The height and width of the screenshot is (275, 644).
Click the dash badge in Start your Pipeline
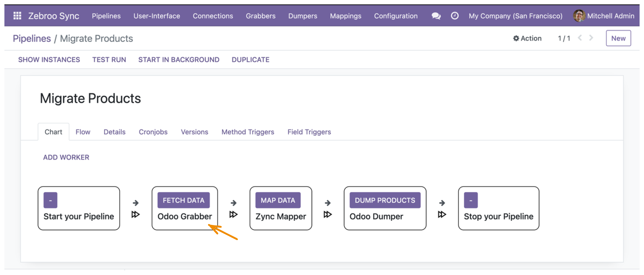pyautogui.click(x=50, y=200)
